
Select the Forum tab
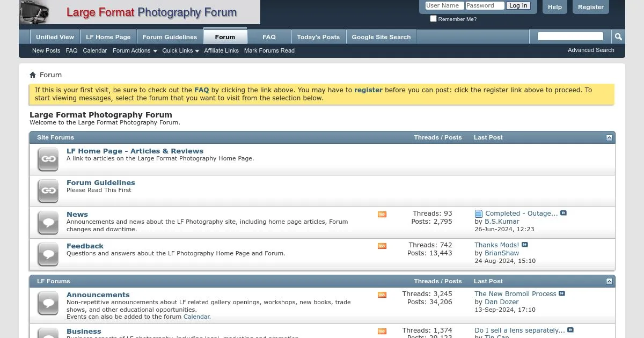click(225, 36)
